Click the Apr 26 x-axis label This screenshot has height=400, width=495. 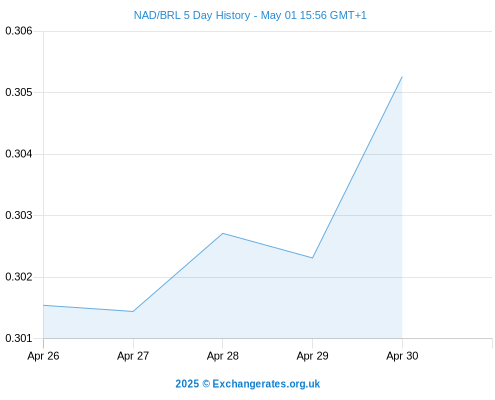tap(43, 356)
